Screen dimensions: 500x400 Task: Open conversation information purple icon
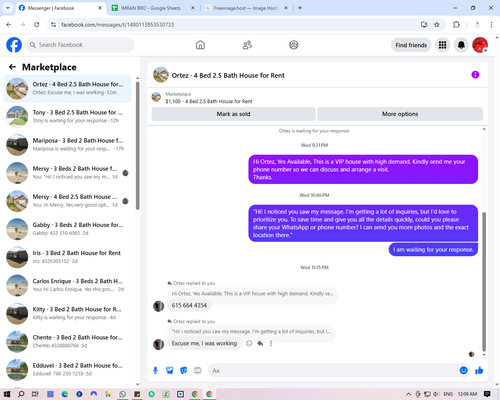pos(475,75)
